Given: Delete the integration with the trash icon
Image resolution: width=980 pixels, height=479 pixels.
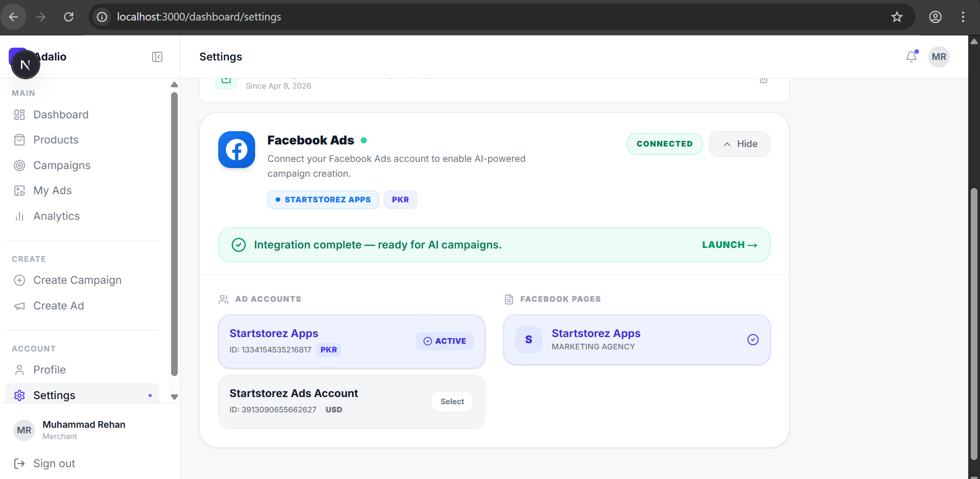Looking at the screenshot, I should click(763, 80).
